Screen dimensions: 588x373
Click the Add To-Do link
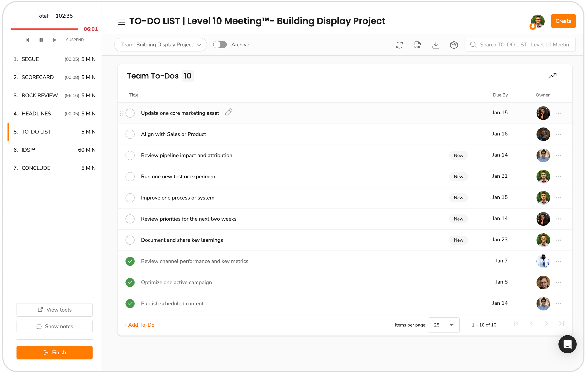pyautogui.click(x=139, y=325)
